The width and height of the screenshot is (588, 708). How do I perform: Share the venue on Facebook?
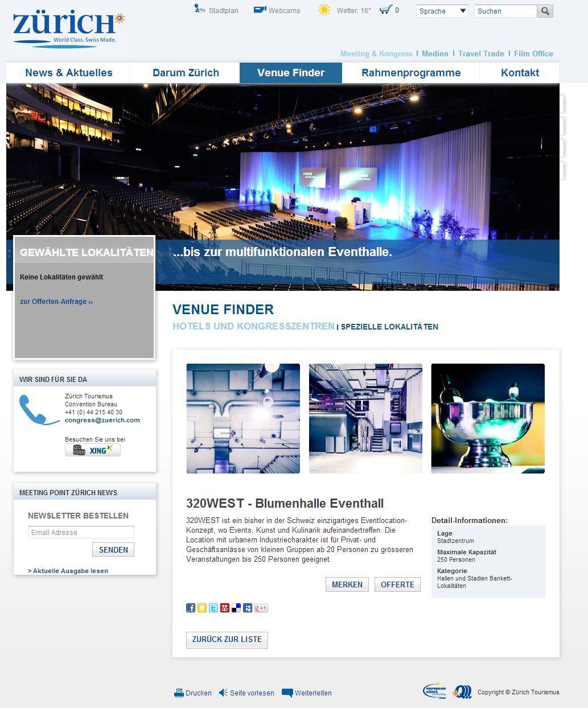191,608
